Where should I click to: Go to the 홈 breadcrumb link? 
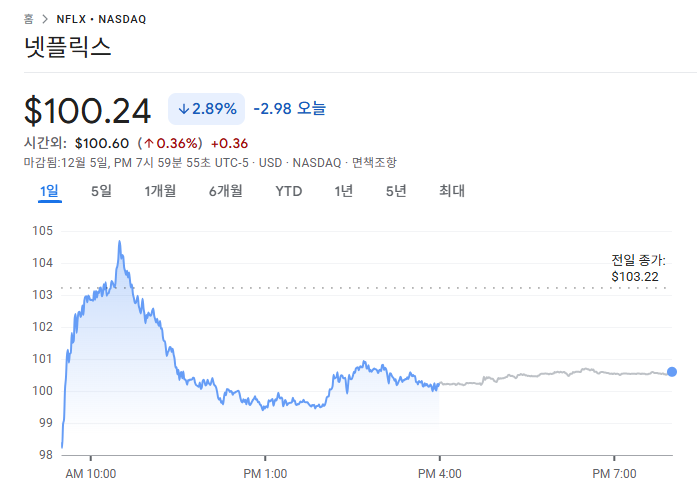coord(29,19)
